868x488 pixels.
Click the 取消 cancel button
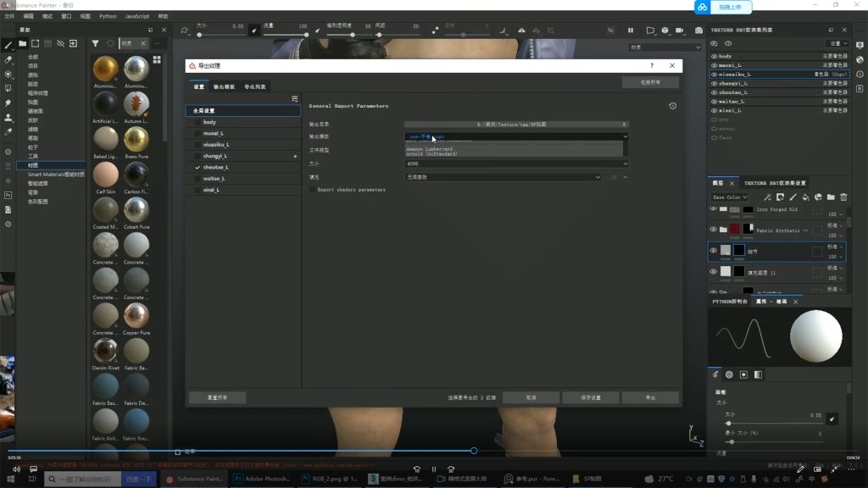(531, 397)
